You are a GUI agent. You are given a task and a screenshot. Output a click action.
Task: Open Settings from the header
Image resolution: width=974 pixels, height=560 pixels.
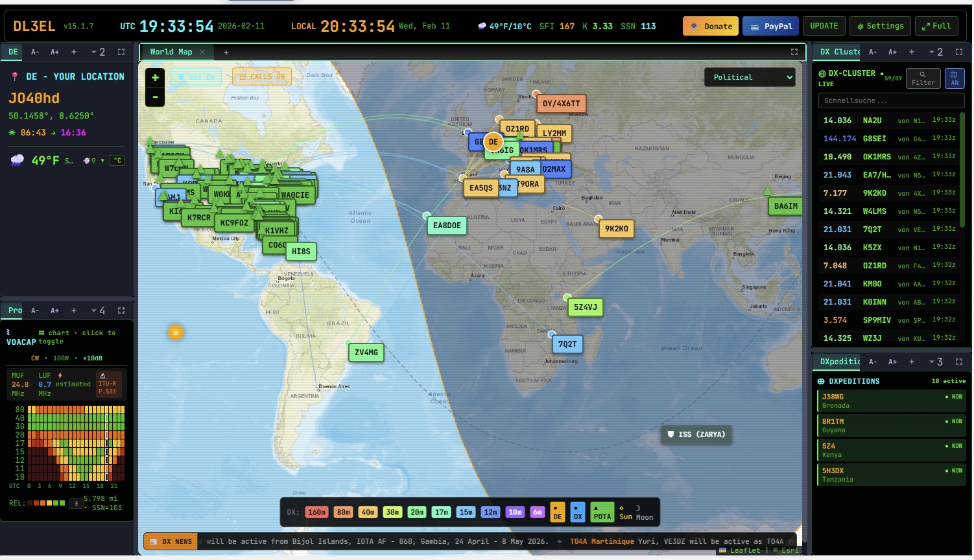880,26
